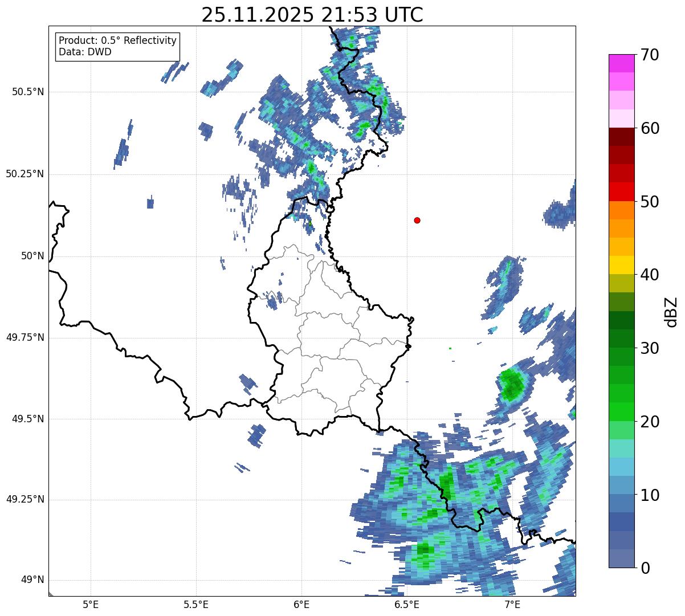
Task: Click the bright green swatch above 20
Action: 622,412
